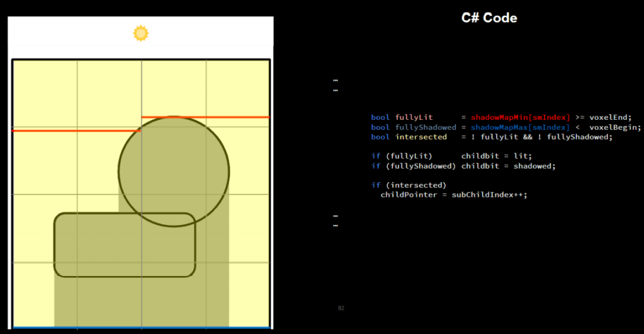Click the "bool fullyShadowed" declaration
The width and height of the screenshot is (644, 334).
coord(413,127)
